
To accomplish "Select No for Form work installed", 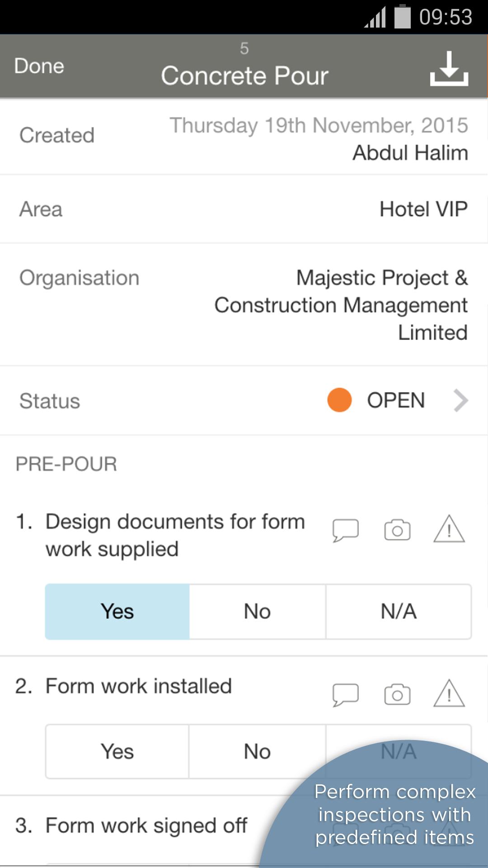I will pyautogui.click(x=257, y=752).
